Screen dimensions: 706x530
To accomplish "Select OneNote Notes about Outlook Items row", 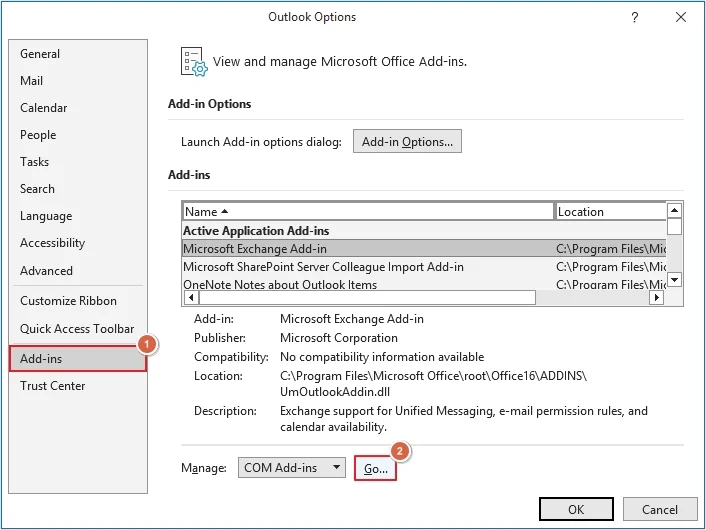I will pyautogui.click(x=424, y=285).
